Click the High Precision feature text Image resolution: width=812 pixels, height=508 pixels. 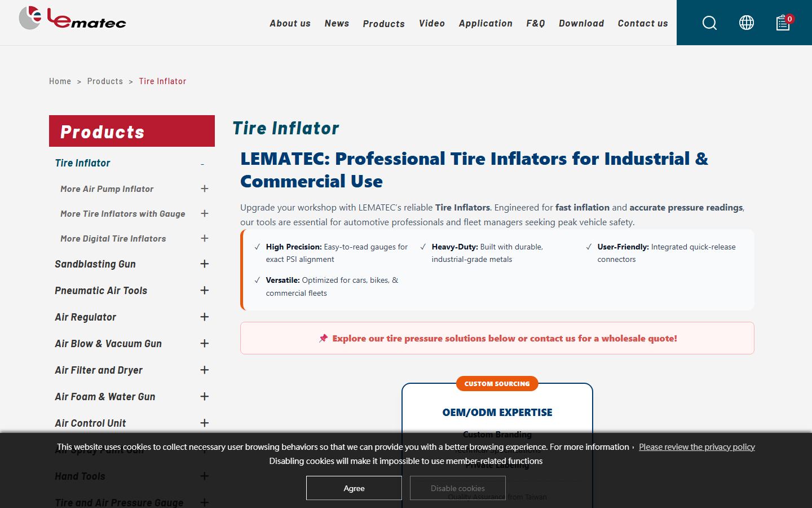pyautogui.click(x=337, y=253)
